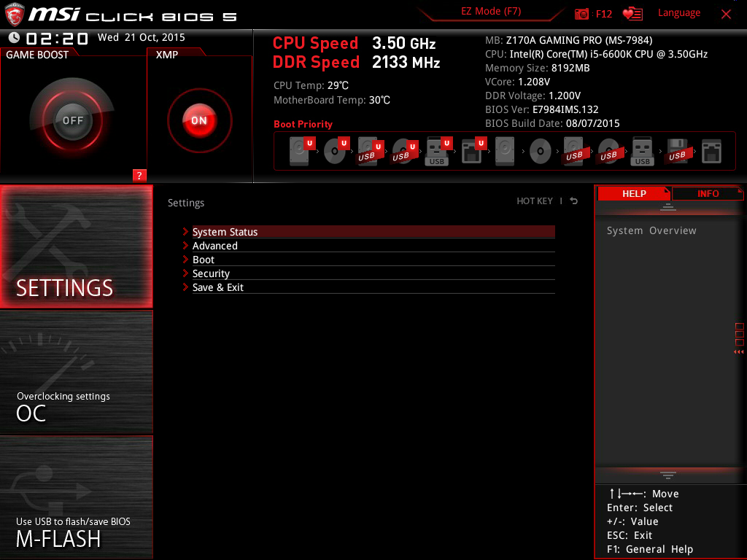Click the Boot Priority heading
Screen dimensions: 747x560
(x=303, y=124)
